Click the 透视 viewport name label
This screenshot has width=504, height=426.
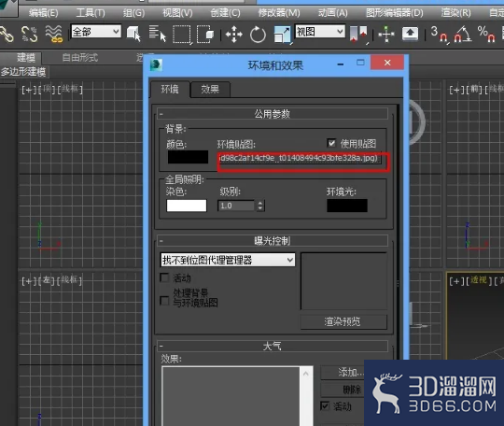pyautogui.click(x=478, y=280)
